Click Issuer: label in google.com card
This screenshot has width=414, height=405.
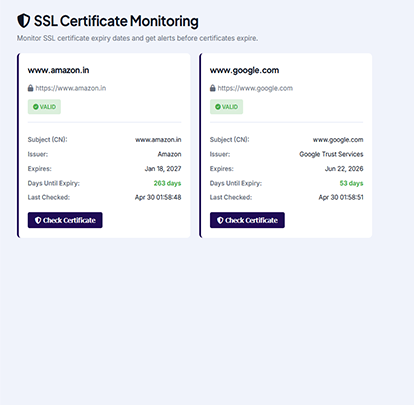click(220, 154)
